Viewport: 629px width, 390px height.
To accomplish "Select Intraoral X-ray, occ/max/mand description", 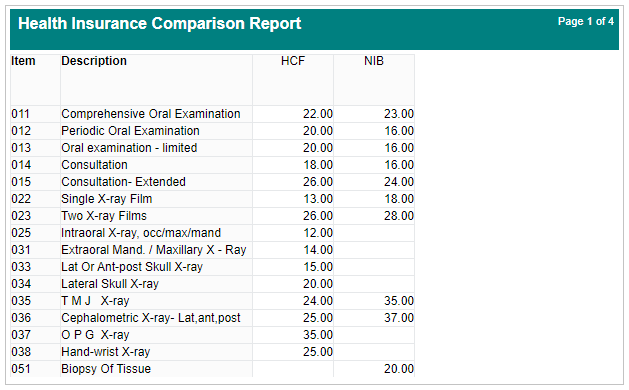I will pyautogui.click(x=141, y=233).
